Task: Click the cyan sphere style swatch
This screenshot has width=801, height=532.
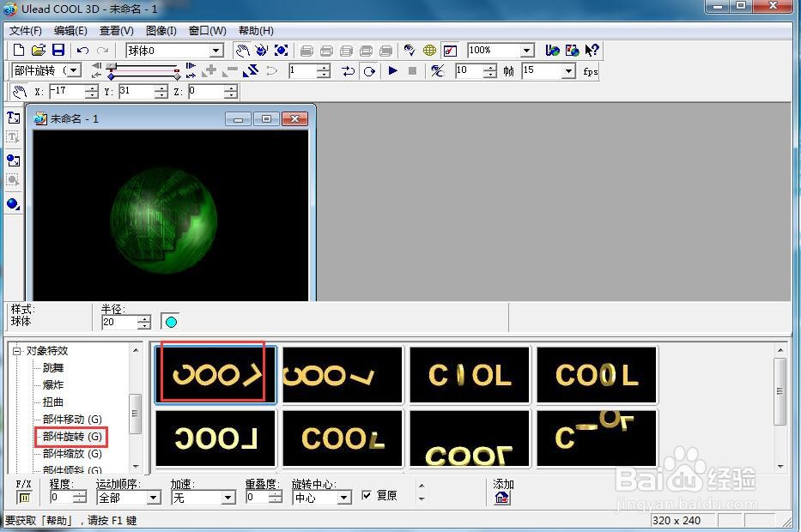Action: (x=171, y=322)
